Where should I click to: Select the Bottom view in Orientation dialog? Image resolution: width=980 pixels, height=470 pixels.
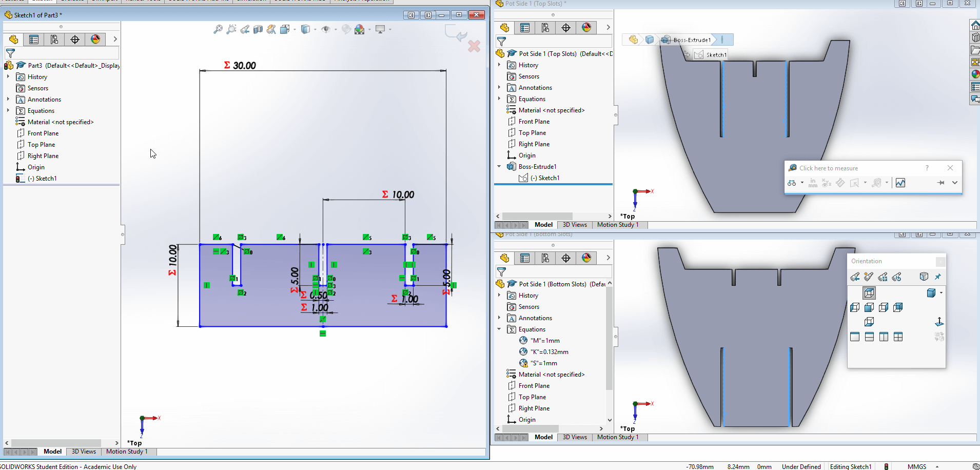(x=869, y=322)
